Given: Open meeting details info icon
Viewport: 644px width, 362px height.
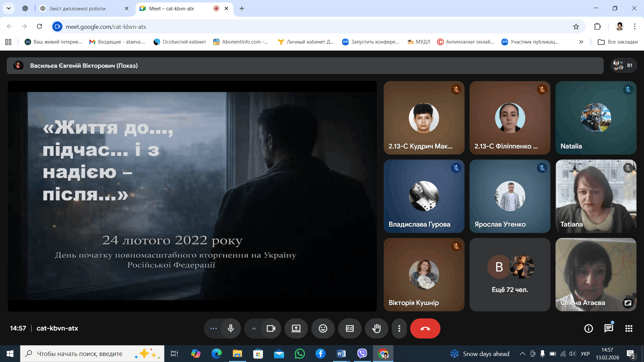Looking at the screenshot, I should point(588,328).
